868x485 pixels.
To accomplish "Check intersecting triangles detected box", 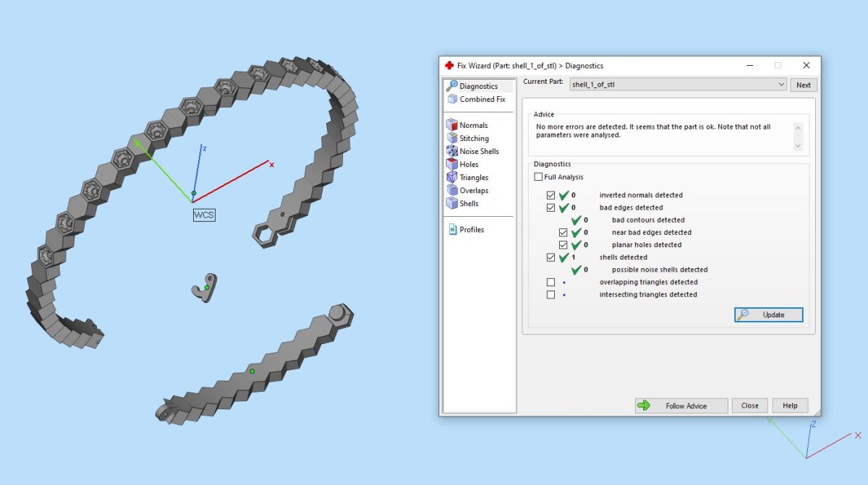I will pyautogui.click(x=551, y=294).
